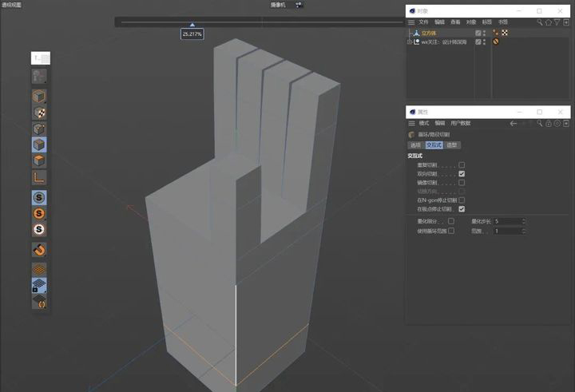The image size is (575, 392).
Task: Uncheck 双向切割 checkbox
Action: coord(462,174)
